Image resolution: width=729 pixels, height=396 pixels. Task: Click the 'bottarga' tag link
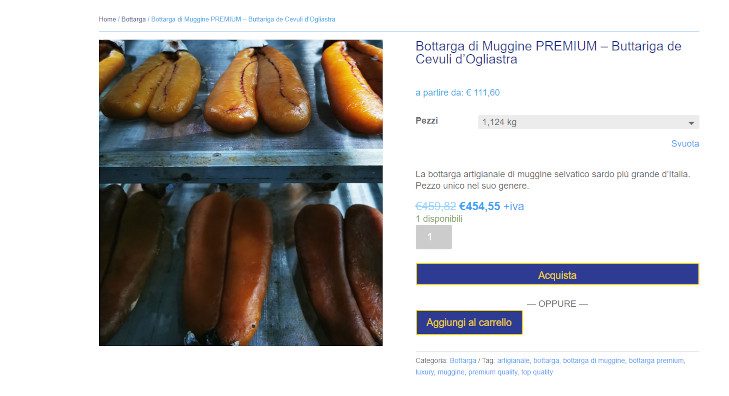pyautogui.click(x=546, y=361)
